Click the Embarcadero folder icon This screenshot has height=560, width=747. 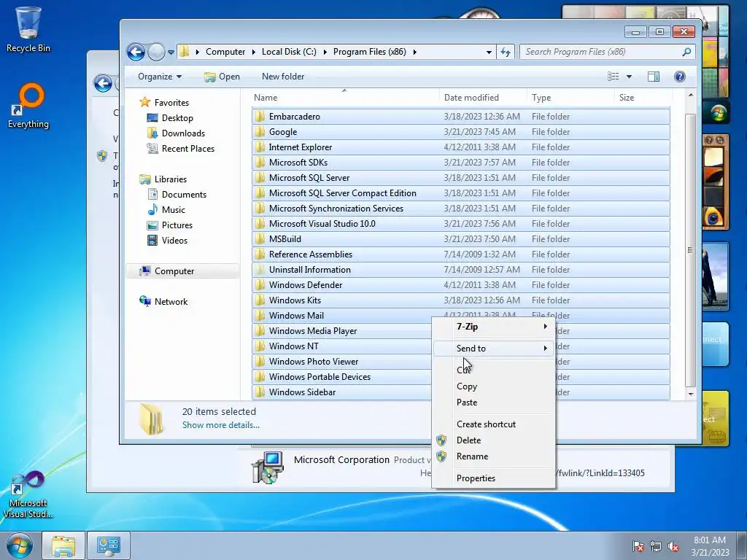[x=260, y=117]
